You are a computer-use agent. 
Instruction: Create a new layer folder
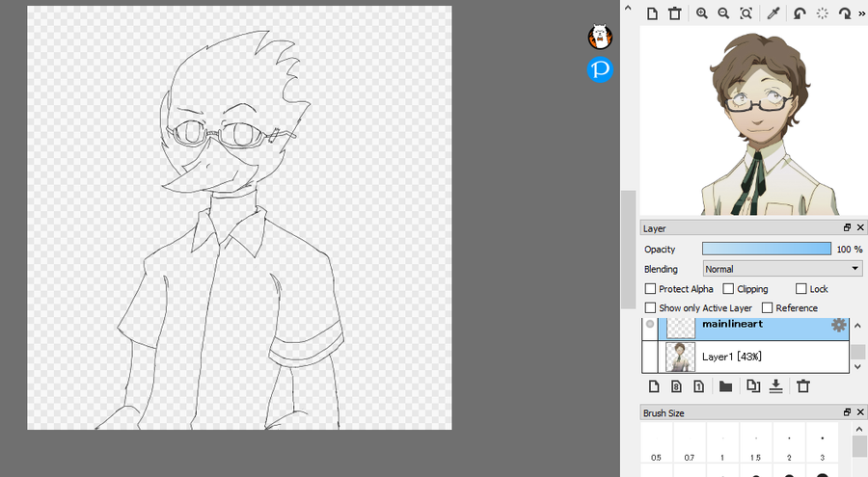tap(725, 386)
